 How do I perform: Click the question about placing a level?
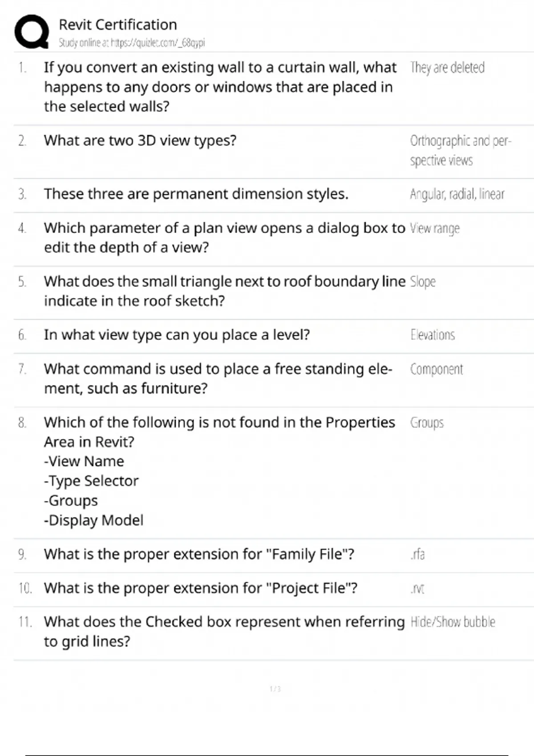click(177, 335)
